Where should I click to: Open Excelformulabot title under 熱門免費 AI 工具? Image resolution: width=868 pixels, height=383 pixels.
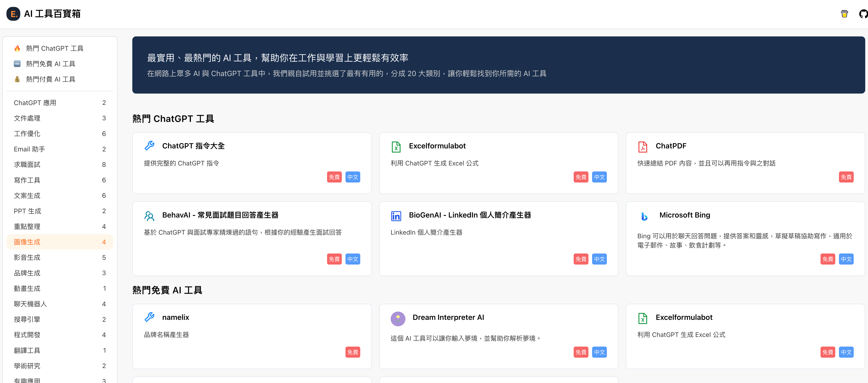click(684, 317)
